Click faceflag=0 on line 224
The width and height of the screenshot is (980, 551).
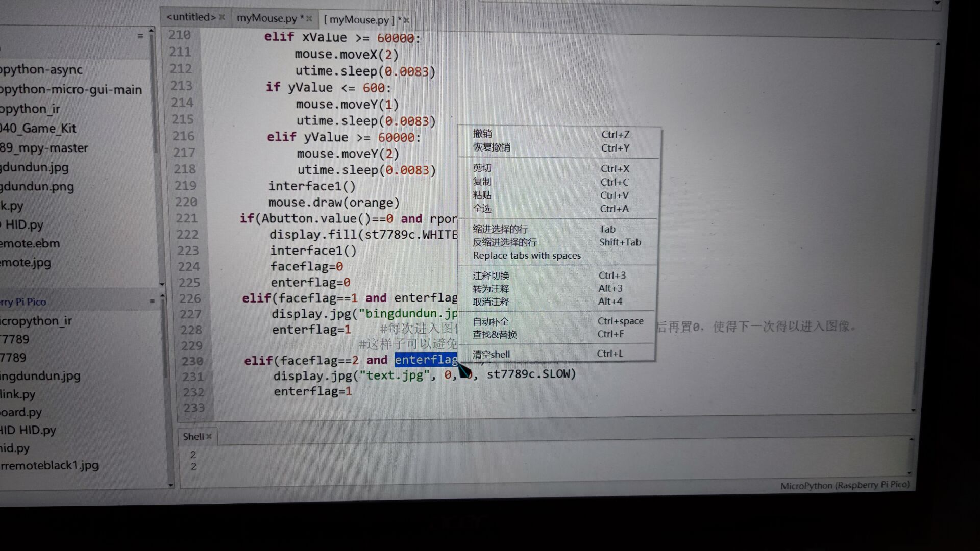click(x=306, y=266)
